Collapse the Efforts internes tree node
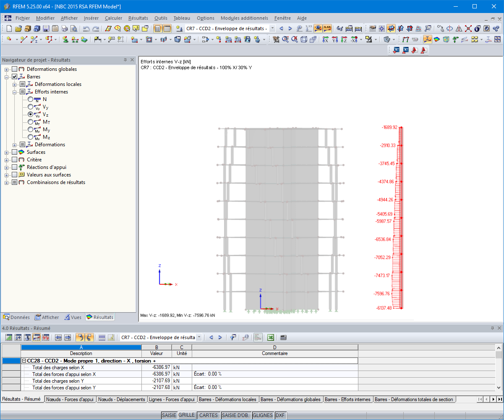Viewport: 504px width, 420px height. (x=15, y=92)
